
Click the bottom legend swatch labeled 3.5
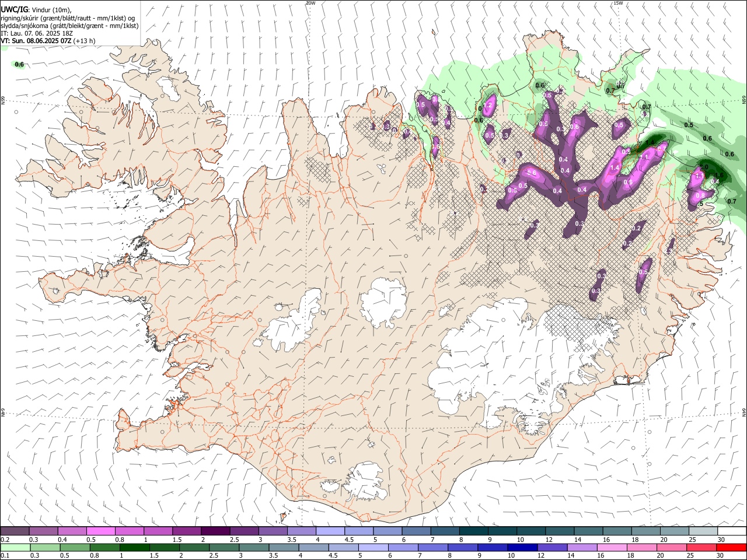(283, 548)
